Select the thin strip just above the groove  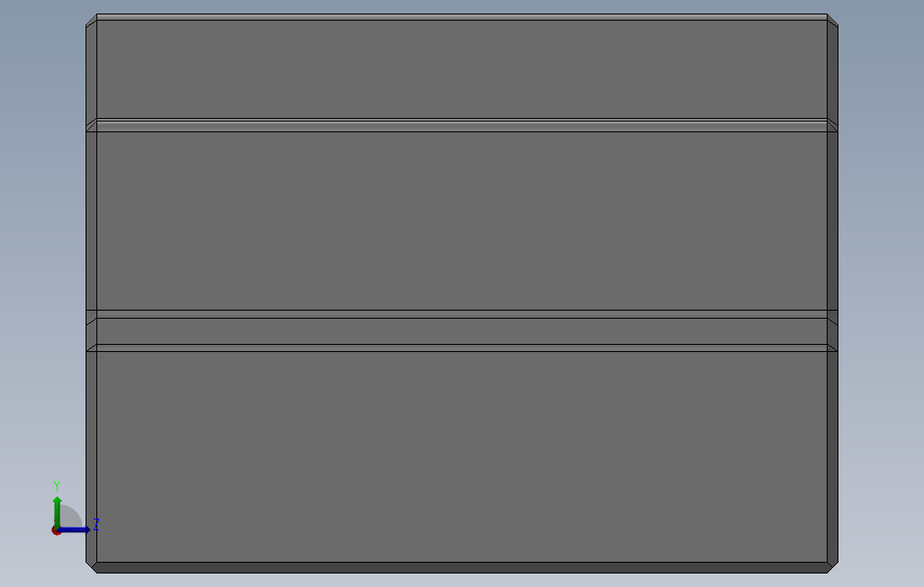point(461,314)
